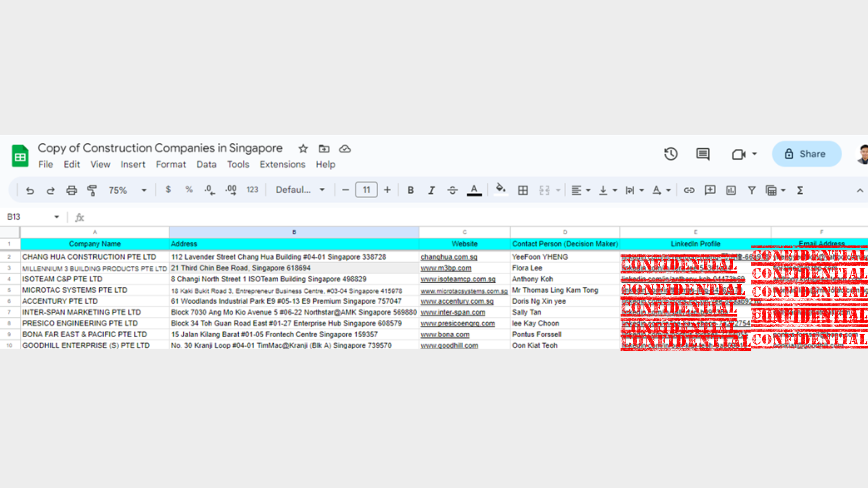The height and width of the screenshot is (488, 868).
Task: Toggle strikethrough formatting
Action: pyautogui.click(x=452, y=190)
